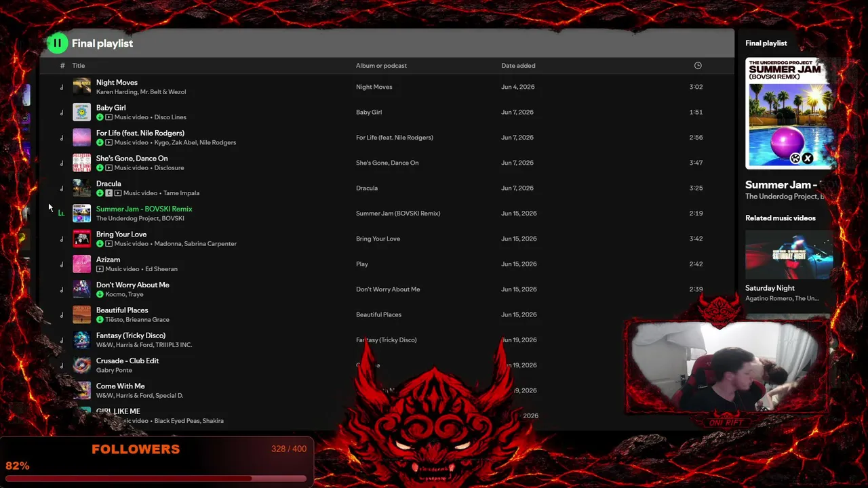Click the downloaded icon on Beautiful Places
Image resolution: width=868 pixels, height=488 pixels.
(x=100, y=319)
